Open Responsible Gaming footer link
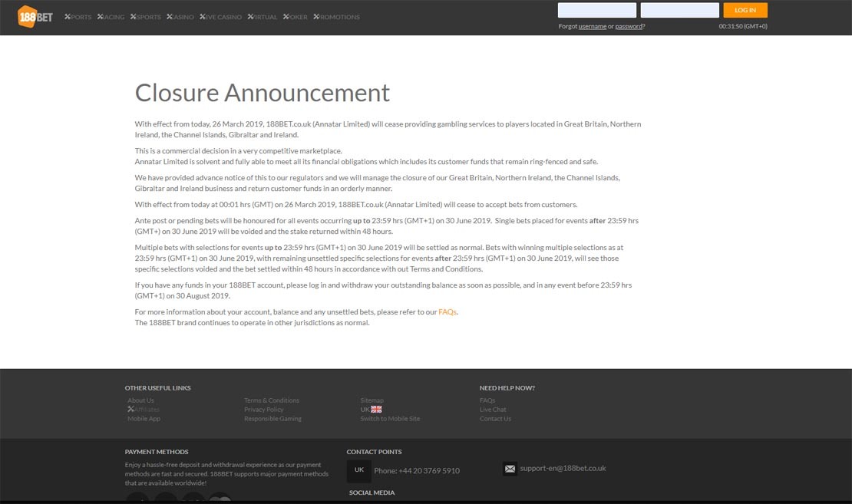The image size is (852, 504). pyautogui.click(x=272, y=419)
